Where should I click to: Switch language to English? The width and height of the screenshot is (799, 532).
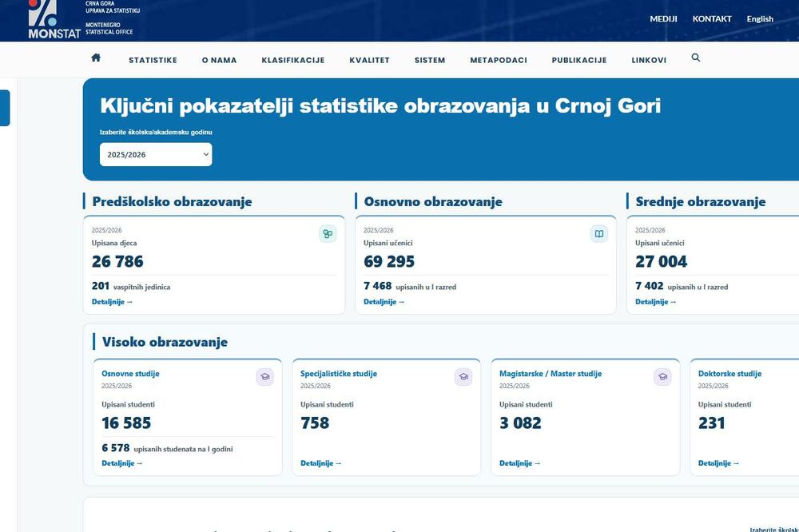[760, 19]
